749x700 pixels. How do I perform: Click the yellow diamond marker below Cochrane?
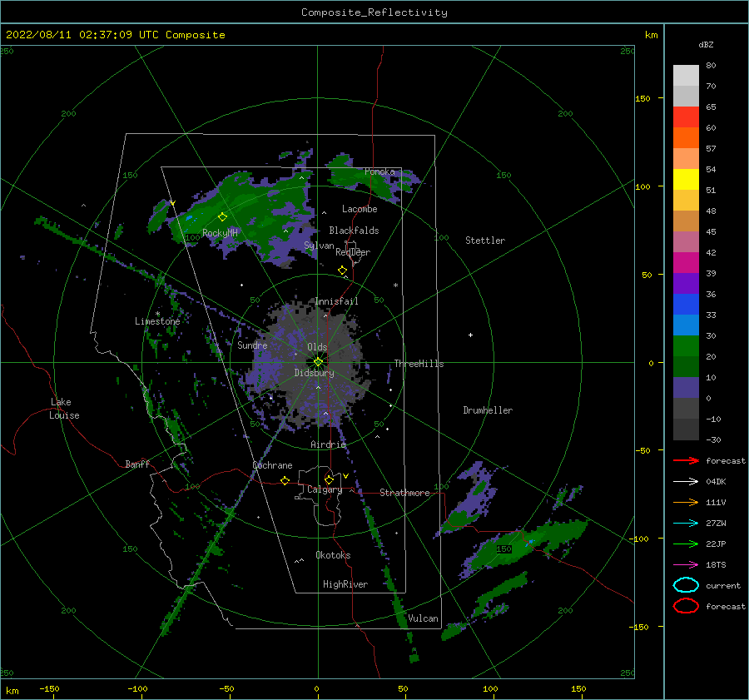[x=285, y=481]
